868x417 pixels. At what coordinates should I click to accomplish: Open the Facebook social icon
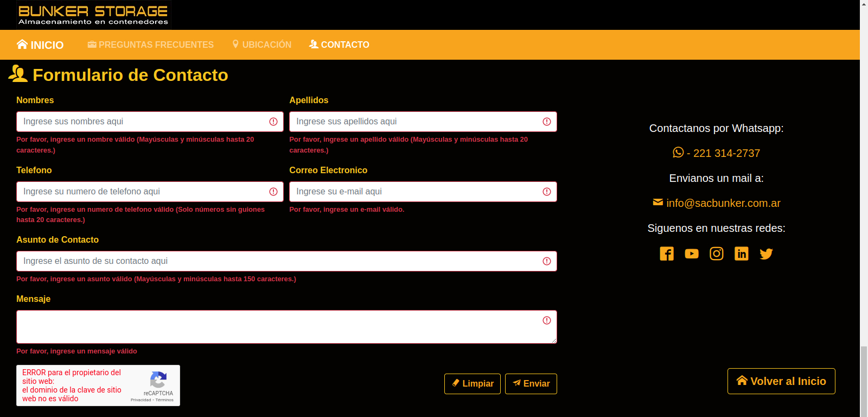coord(667,254)
